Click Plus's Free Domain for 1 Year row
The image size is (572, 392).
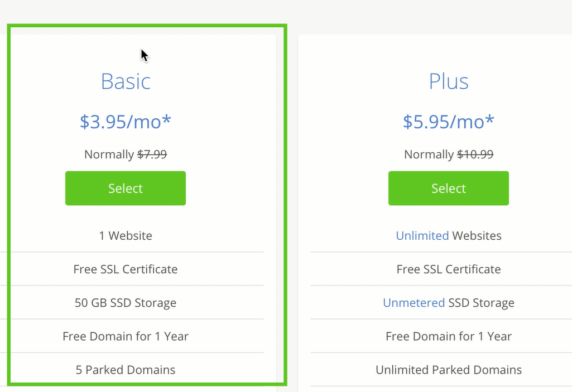point(448,336)
